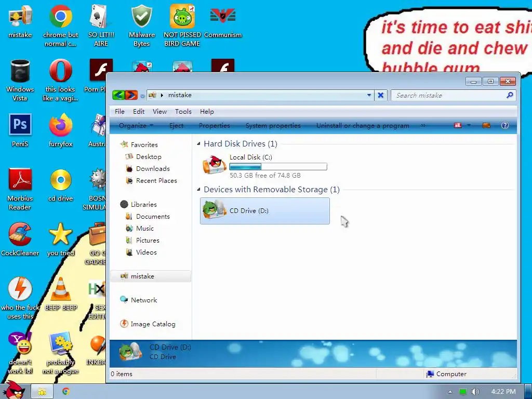Show hidden tray icons arrow
Screen dimensions: 532x399
click(450, 392)
